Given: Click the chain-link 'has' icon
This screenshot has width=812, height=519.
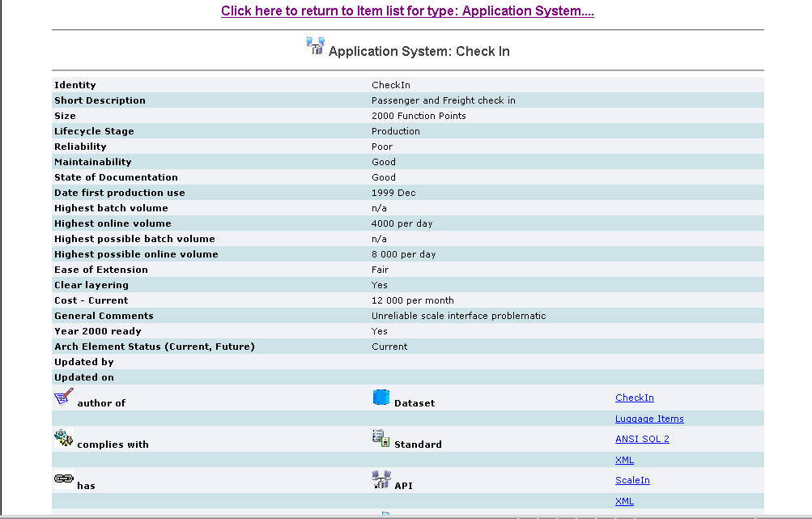Looking at the screenshot, I should pyautogui.click(x=63, y=479).
